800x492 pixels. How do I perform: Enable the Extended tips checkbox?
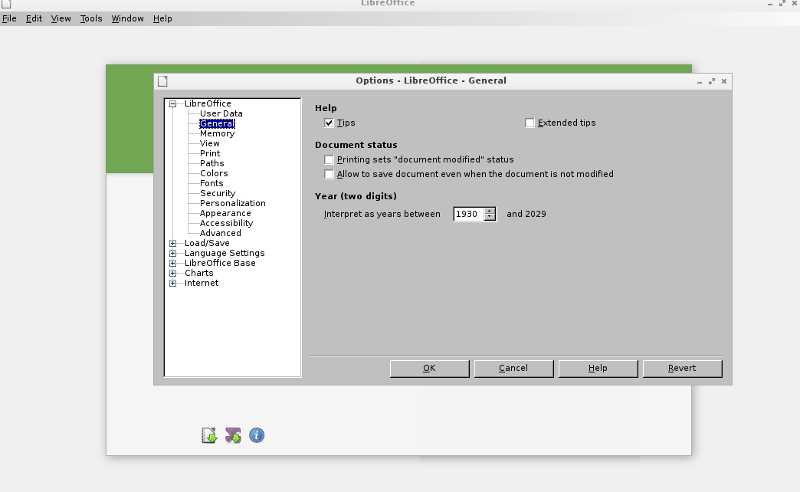coord(530,123)
